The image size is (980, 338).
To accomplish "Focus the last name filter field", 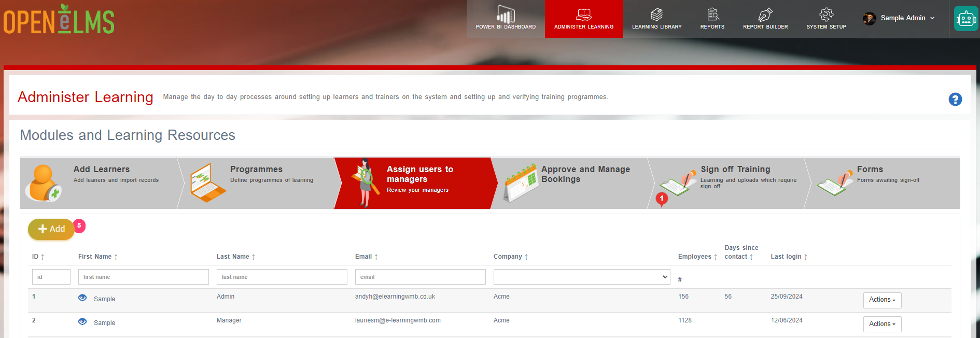I will pyautogui.click(x=282, y=277).
